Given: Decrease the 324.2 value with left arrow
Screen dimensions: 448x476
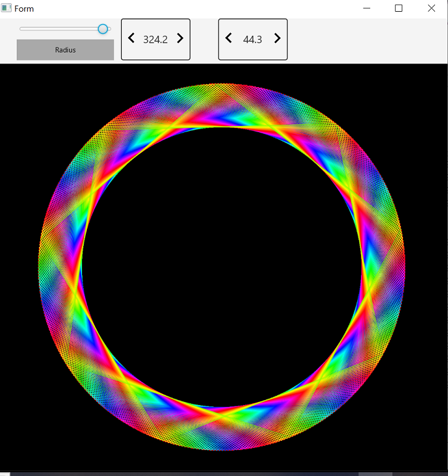Looking at the screenshot, I should coord(131,38).
